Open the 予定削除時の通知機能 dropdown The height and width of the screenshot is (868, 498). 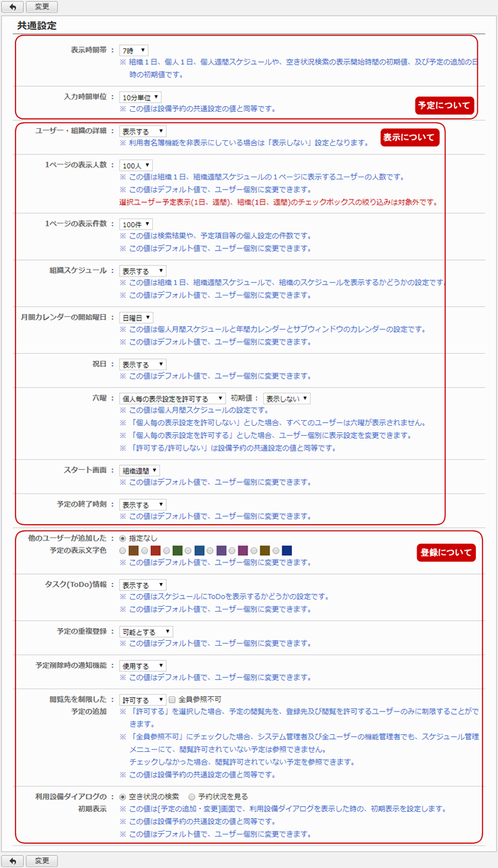click(x=143, y=666)
